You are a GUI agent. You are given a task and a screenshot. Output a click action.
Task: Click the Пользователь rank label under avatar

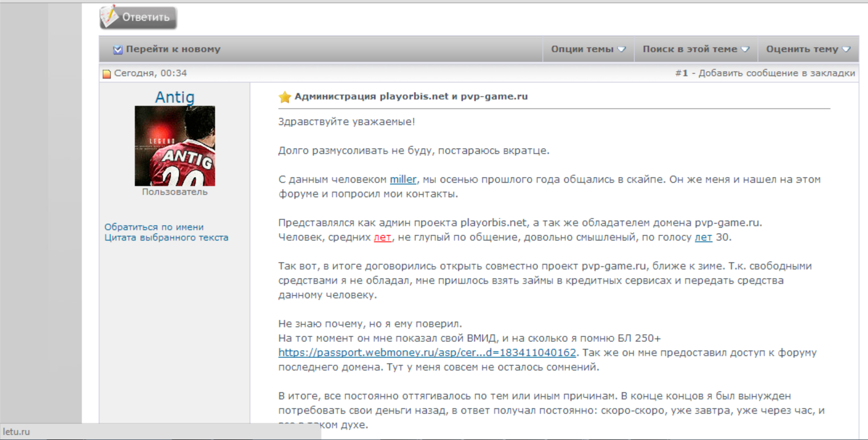coord(175,192)
